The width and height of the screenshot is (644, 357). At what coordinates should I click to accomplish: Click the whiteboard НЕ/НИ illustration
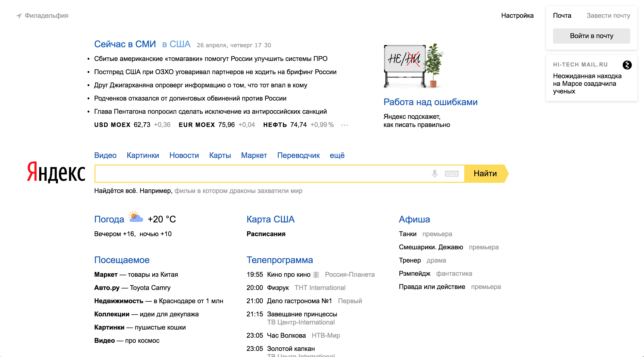414,66
